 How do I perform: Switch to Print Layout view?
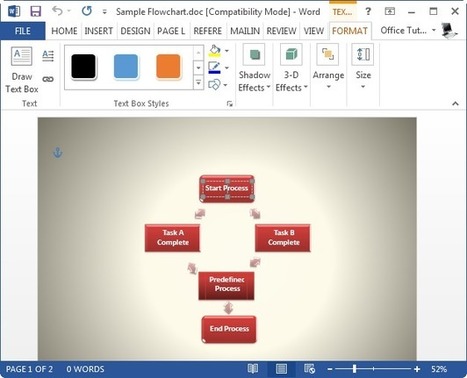[x=281, y=369]
